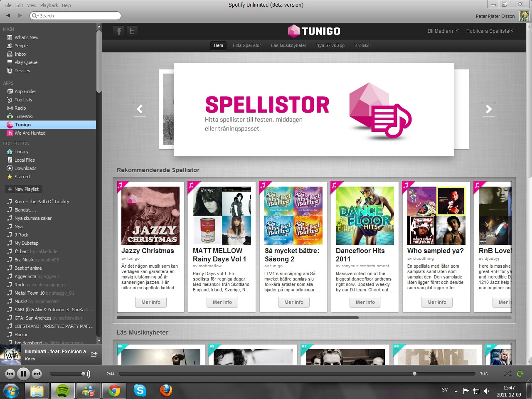The height and width of the screenshot is (399, 532).
Task: Go forward with the navigation arrow
Action: (x=20, y=15)
